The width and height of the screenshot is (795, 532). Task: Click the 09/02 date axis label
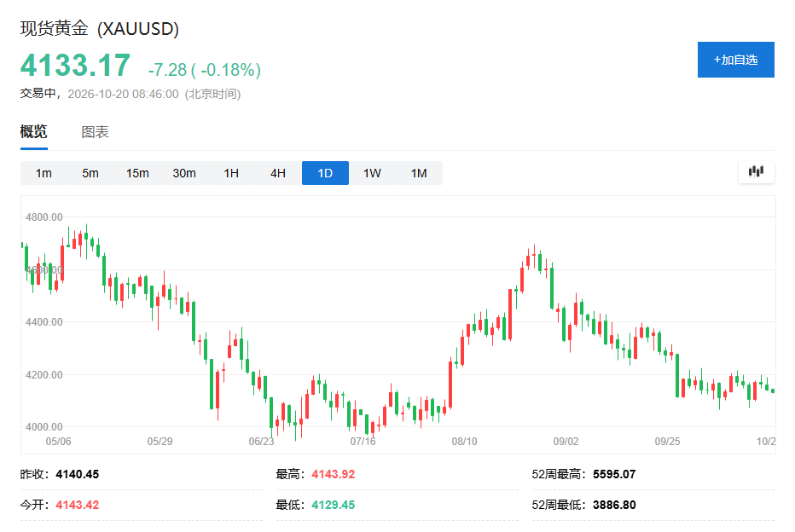click(x=566, y=442)
